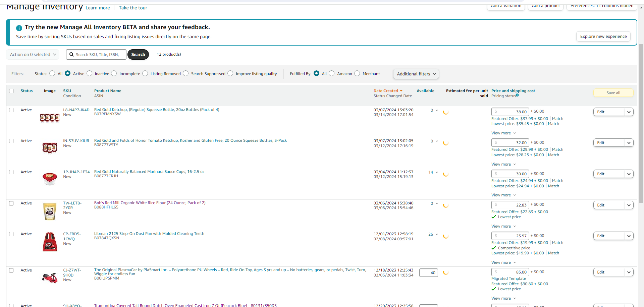Expand available quantity chevron for Libman Dust Pan
The height and width of the screenshot is (307, 644).
pyautogui.click(x=437, y=234)
